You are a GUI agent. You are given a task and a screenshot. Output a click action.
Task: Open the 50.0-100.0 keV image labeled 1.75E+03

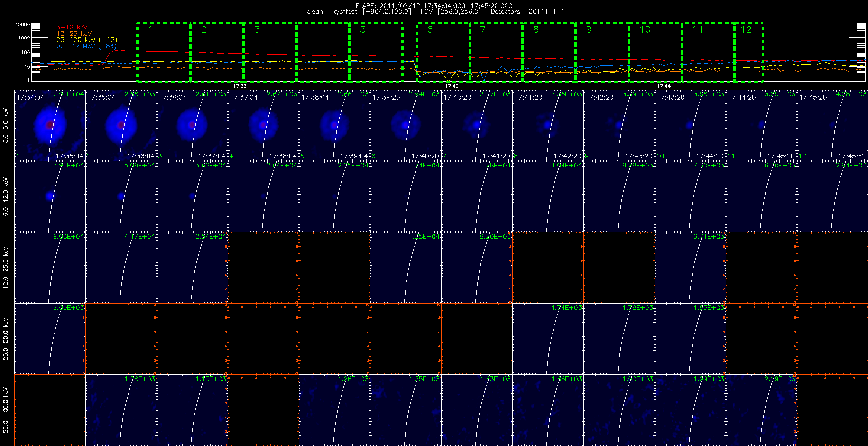pyautogui.click(x=192, y=410)
